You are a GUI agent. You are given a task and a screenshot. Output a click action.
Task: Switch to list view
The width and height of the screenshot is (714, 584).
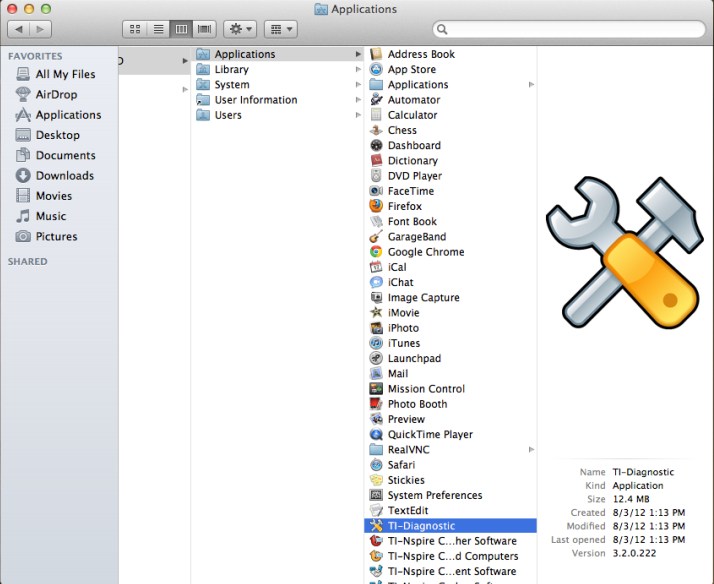coord(158,29)
